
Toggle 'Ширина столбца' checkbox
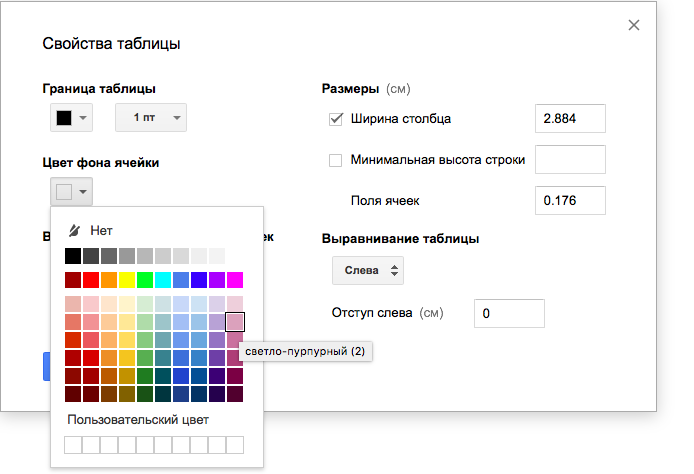tap(336, 119)
